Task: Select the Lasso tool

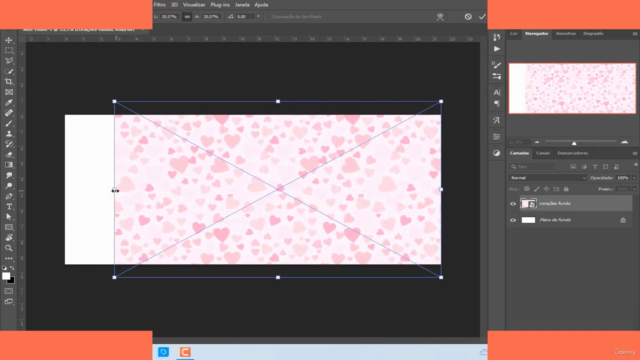Action: (9, 61)
